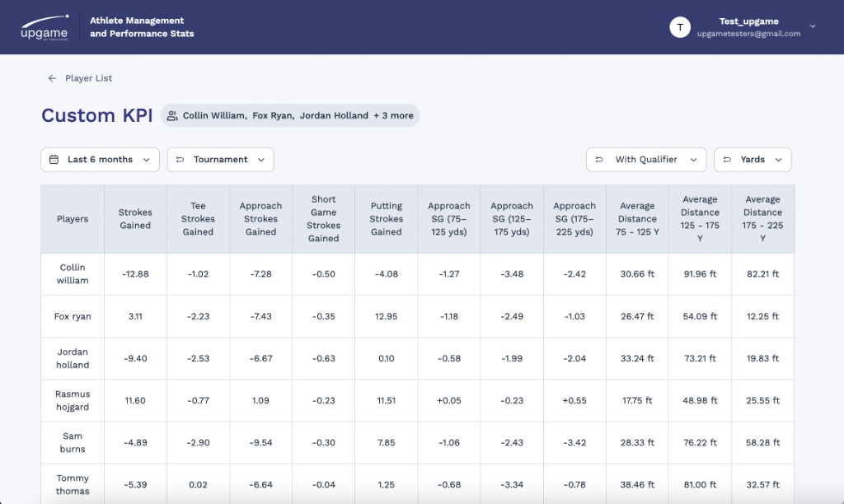Viewport: 844px width, 504px height.
Task: Click the calendar icon in date filter
Action: pyautogui.click(x=54, y=160)
